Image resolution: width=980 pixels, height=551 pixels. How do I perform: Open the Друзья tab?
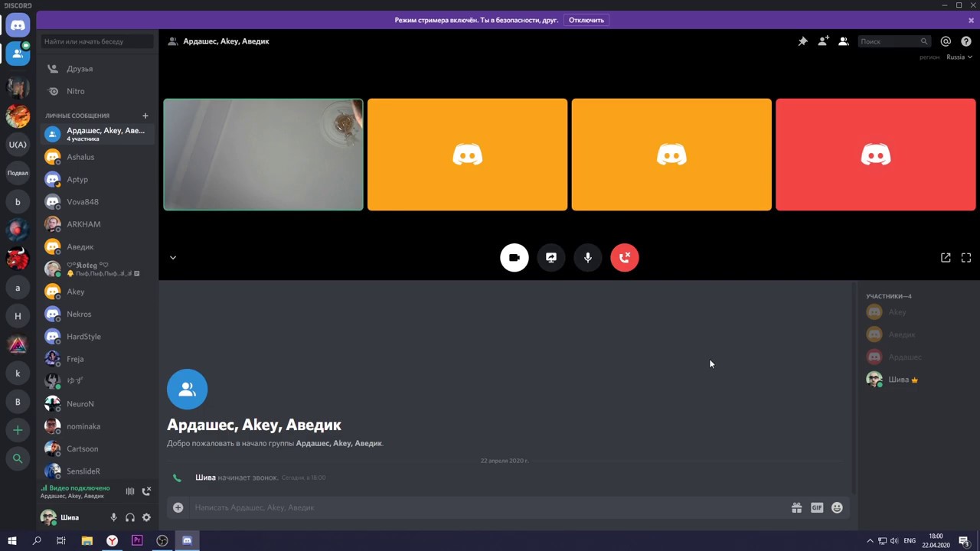pos(97,69)
